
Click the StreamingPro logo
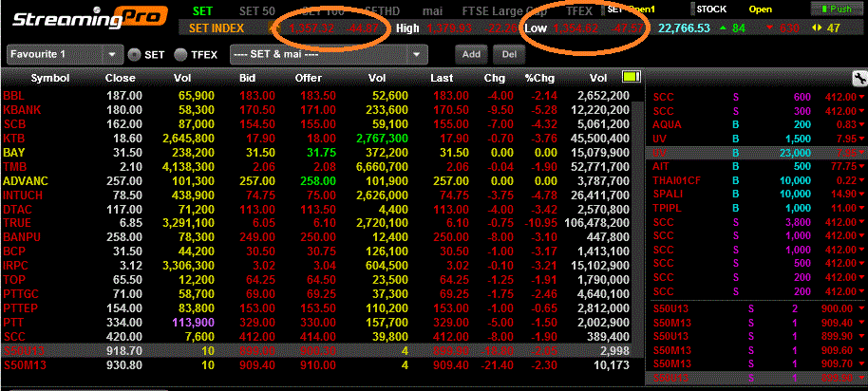88,19
